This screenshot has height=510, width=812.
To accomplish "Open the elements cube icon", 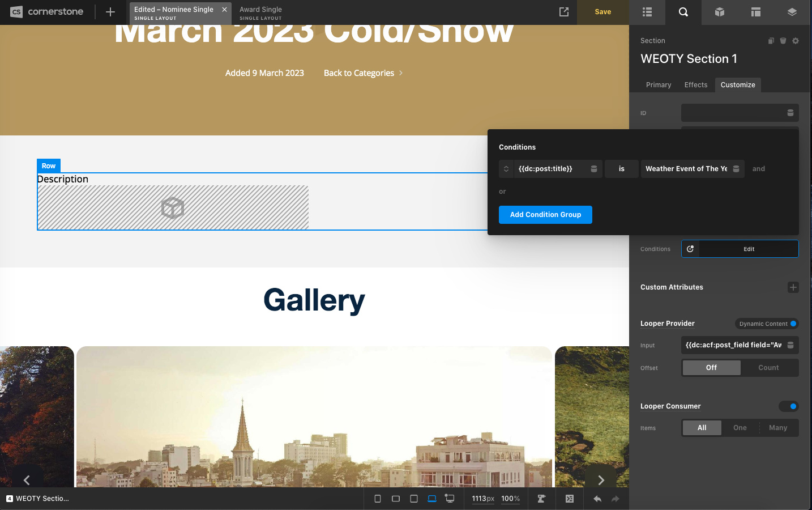I will point(720,12).
